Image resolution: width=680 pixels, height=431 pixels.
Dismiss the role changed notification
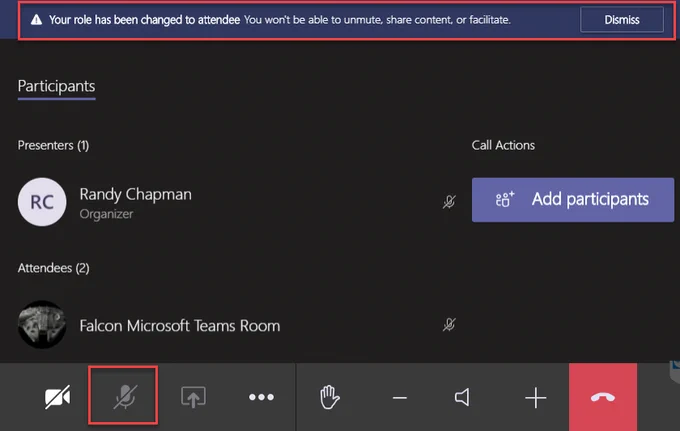(x=621, y=20)
